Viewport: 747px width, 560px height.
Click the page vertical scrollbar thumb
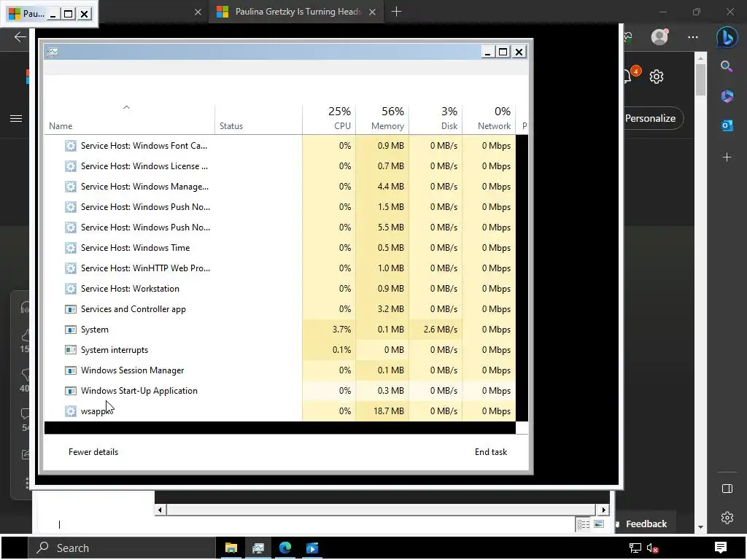point(700,79)
